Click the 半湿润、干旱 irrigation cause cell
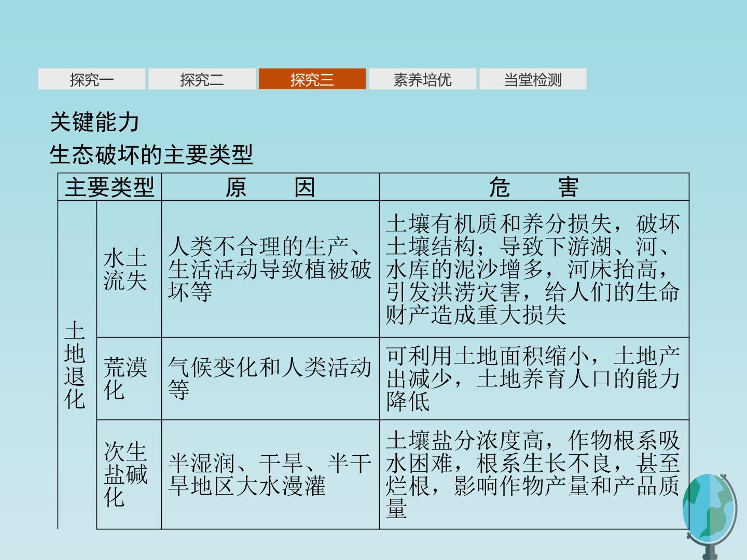Screen dimensions: 747x560 click(x=270, y=474)
